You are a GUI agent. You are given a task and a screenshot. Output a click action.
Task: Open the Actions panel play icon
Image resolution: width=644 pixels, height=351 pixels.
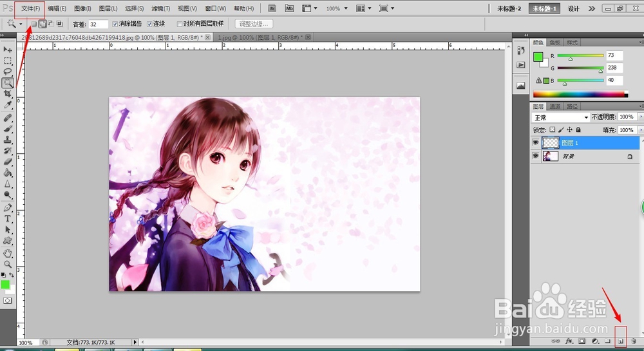[x=521, y=65]
